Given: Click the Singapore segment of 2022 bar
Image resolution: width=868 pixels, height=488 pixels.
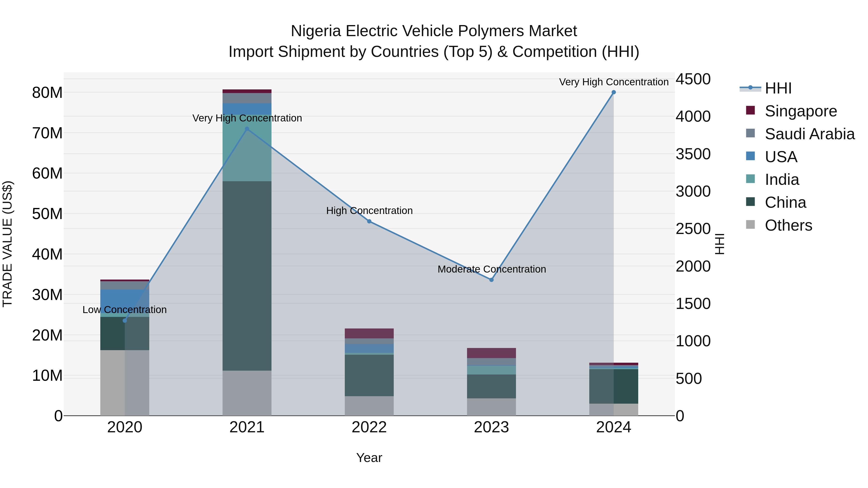Looking at the screenshot, I should [369, 334].
